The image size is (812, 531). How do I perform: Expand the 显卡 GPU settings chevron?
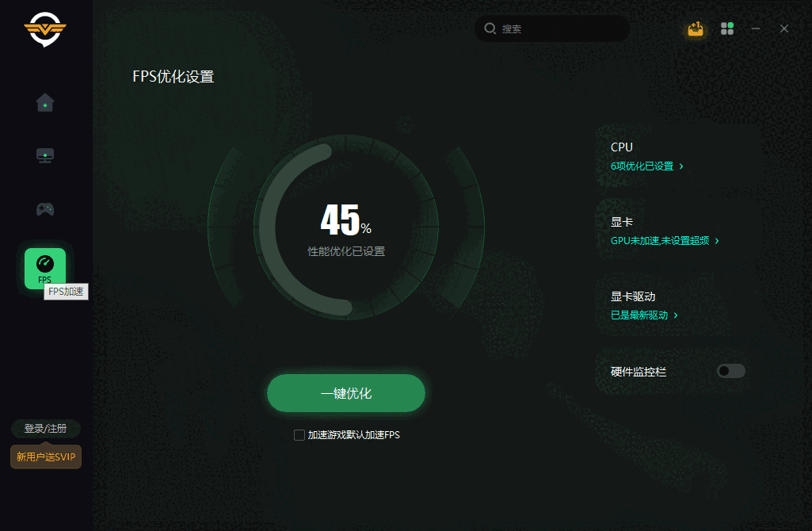(717, 240)
